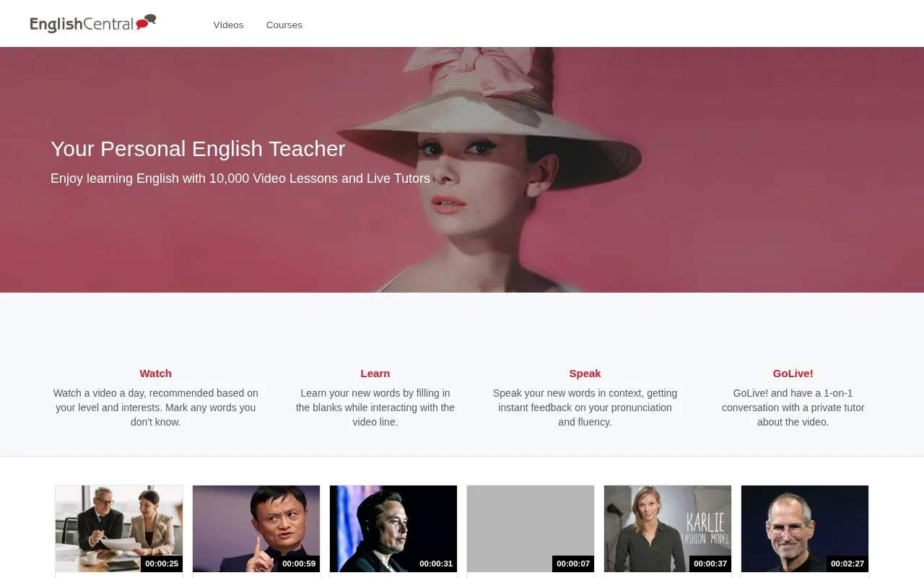Click the Speak heading
The width and height of the screenshot is (924, 578).
click(585, 374)
